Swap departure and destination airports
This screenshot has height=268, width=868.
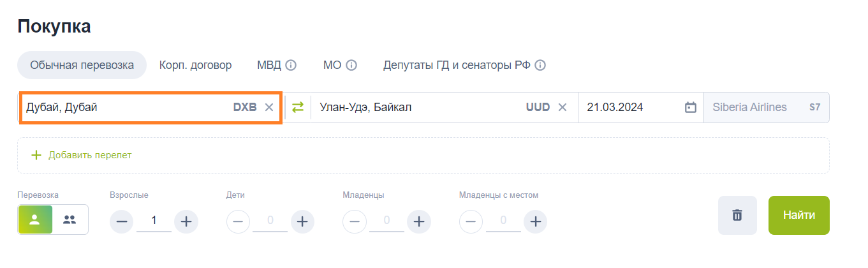pos(298,107)
